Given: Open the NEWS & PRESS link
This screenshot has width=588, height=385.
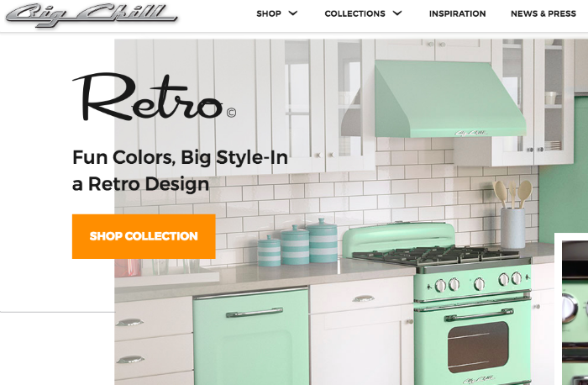Looking at the screenshot, I should click(x=543, y=14).
